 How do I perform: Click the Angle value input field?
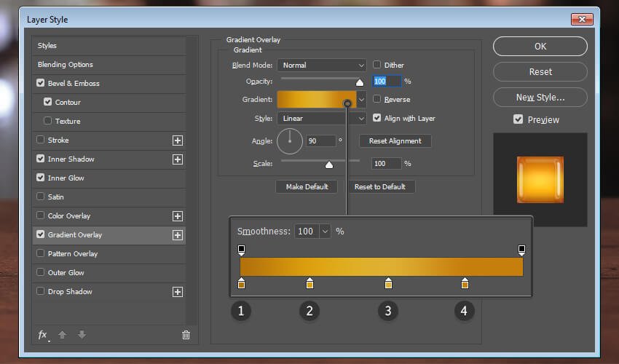pyautogui.click(x=321, y=141)
